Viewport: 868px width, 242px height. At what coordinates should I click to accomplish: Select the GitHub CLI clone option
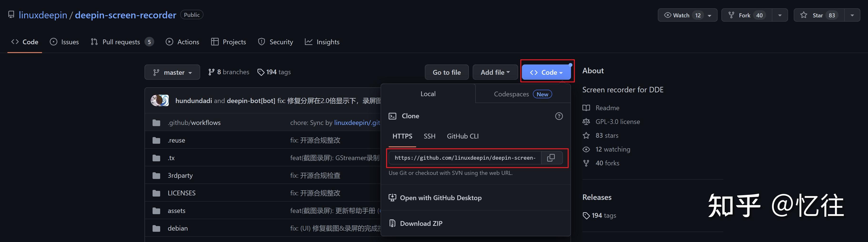(x=463, y=136)
